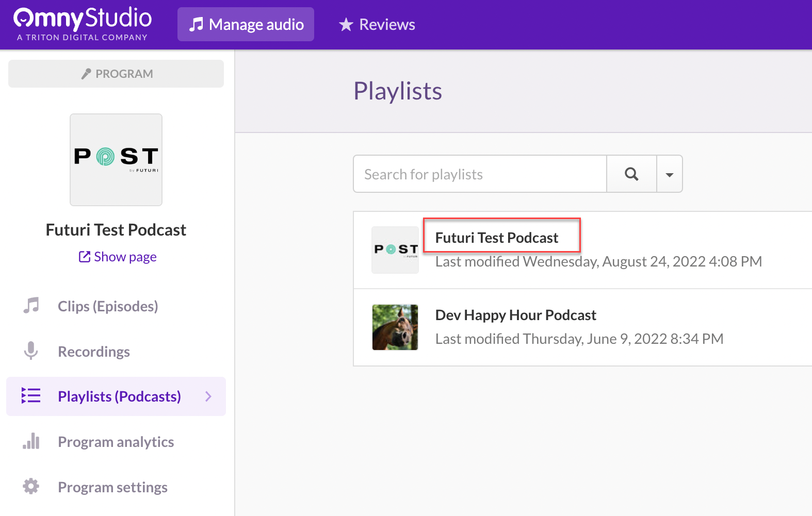
Task: Open the Show page link
Action: (x=118, y=257)
